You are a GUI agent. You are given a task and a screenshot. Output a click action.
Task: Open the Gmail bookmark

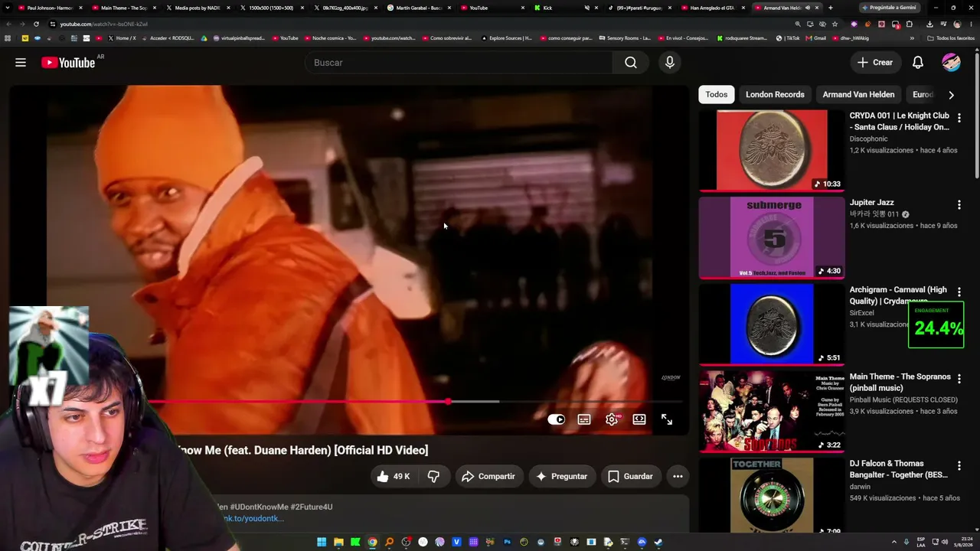click(816, 37)
